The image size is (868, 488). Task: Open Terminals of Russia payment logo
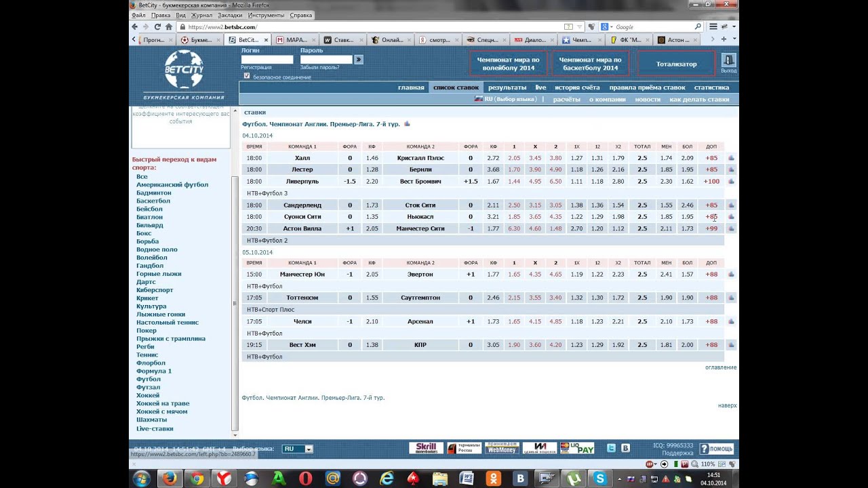click(x=464, y=448)
